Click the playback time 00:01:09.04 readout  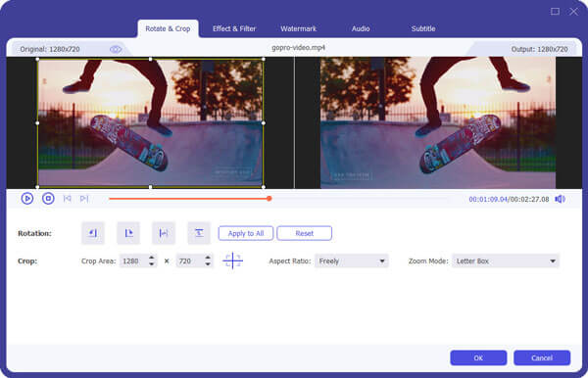[x=488, y=200]
